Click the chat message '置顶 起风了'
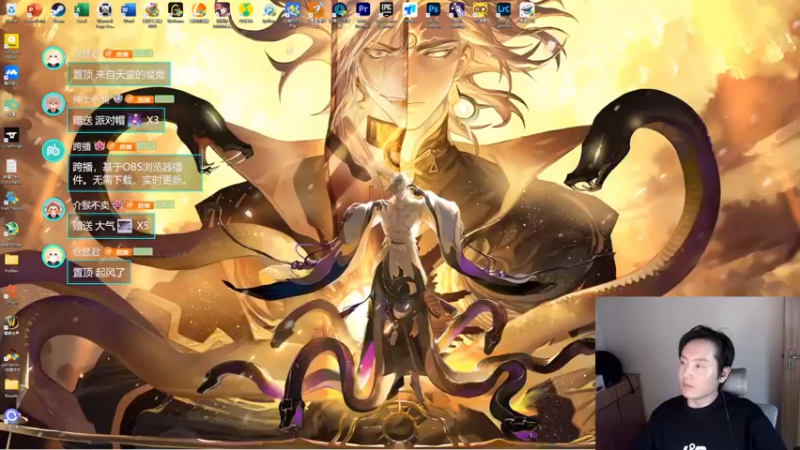Image resolution: width=800 pixels, height=450 pixels. [x=99, y=272]
